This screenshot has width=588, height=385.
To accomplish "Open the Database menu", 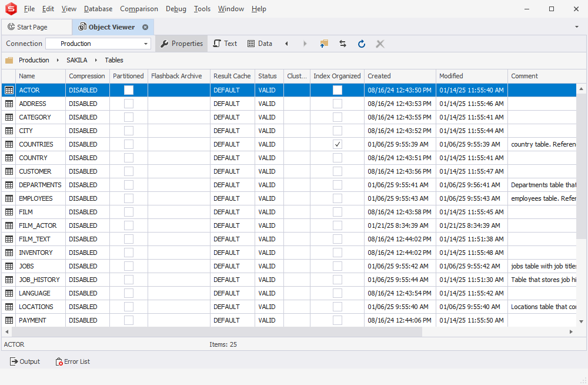I will click(x=98, y=8).
